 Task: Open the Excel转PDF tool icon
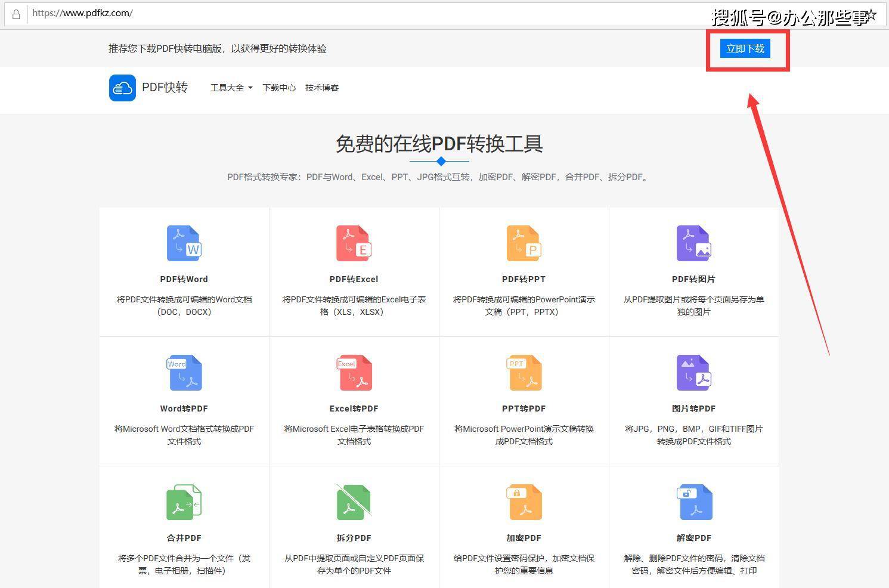[x=354, y=372]
